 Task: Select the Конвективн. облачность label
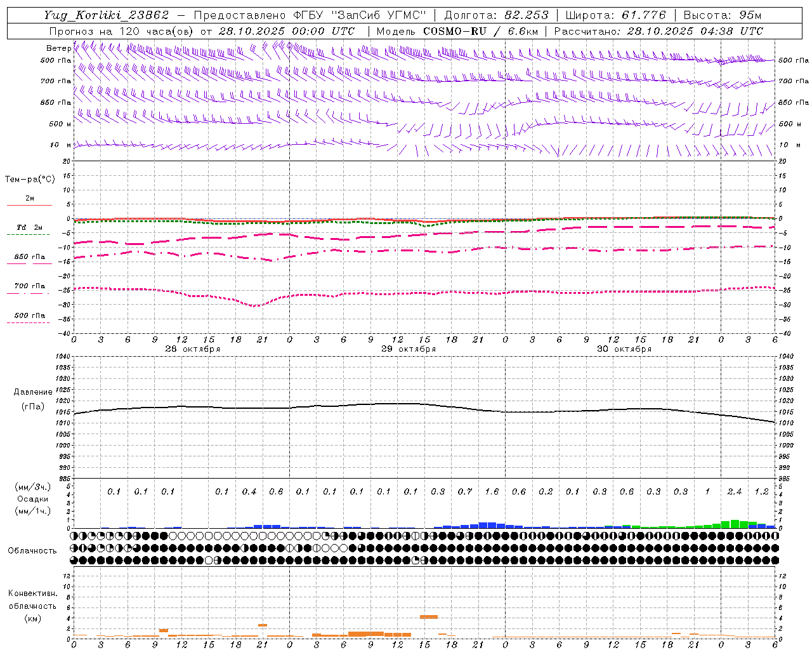click(32, 599)
